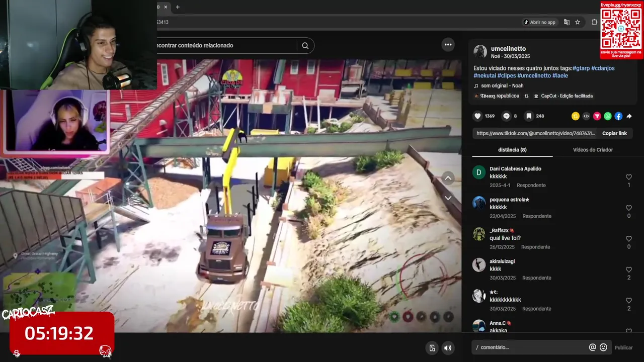The height and width of the screenshot is (362, 644).
Task: Share via the WhatsApp icon
Action: click(608, 116)
